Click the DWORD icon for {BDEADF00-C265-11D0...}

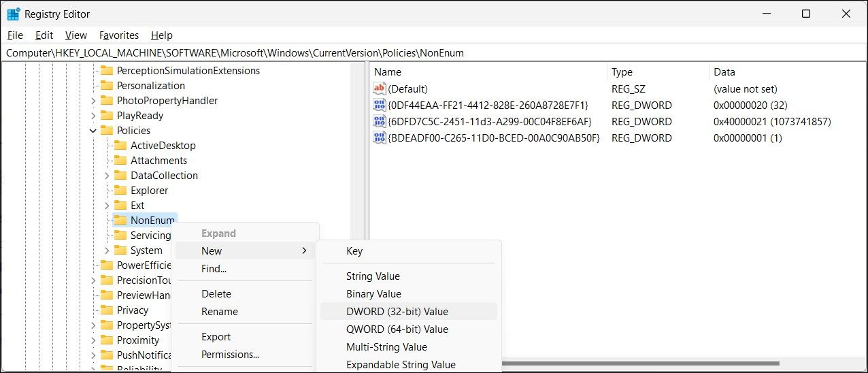(380, 137)
